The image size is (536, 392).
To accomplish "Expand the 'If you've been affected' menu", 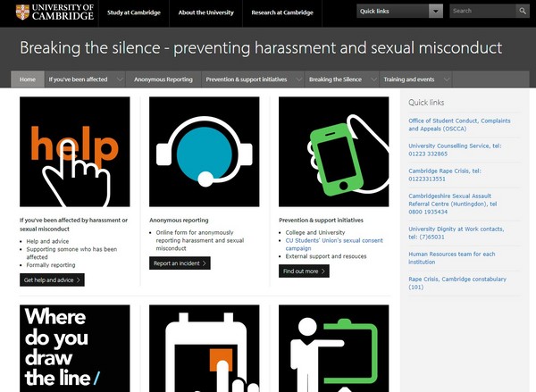I will tap(82, 79).
